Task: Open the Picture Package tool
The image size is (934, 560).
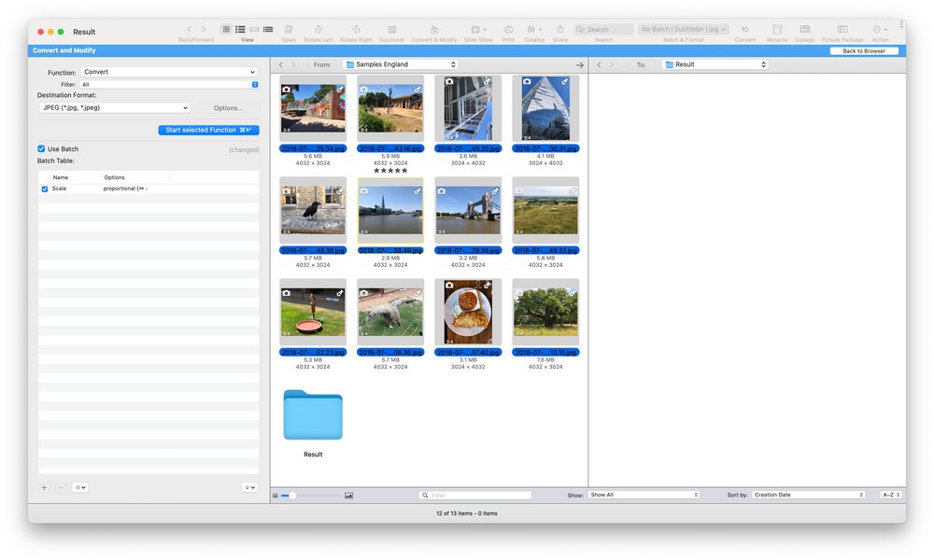Action: [842, 29]
